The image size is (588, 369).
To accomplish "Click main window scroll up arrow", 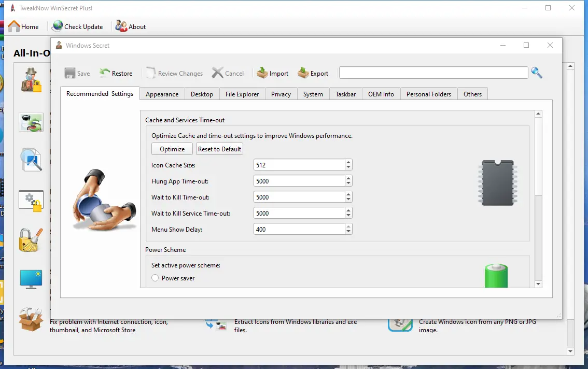I will coord(570,66).
